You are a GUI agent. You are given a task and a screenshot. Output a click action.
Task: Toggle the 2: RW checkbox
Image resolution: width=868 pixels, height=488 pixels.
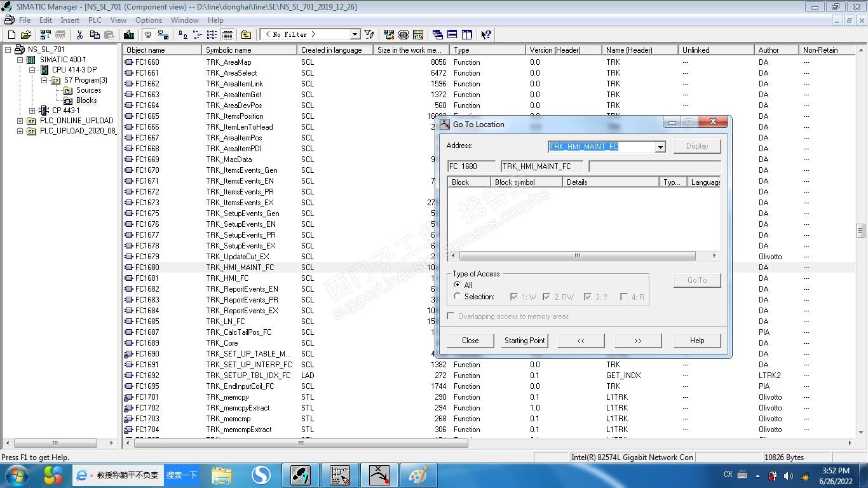pyautogui.click(x=546, y=297)
